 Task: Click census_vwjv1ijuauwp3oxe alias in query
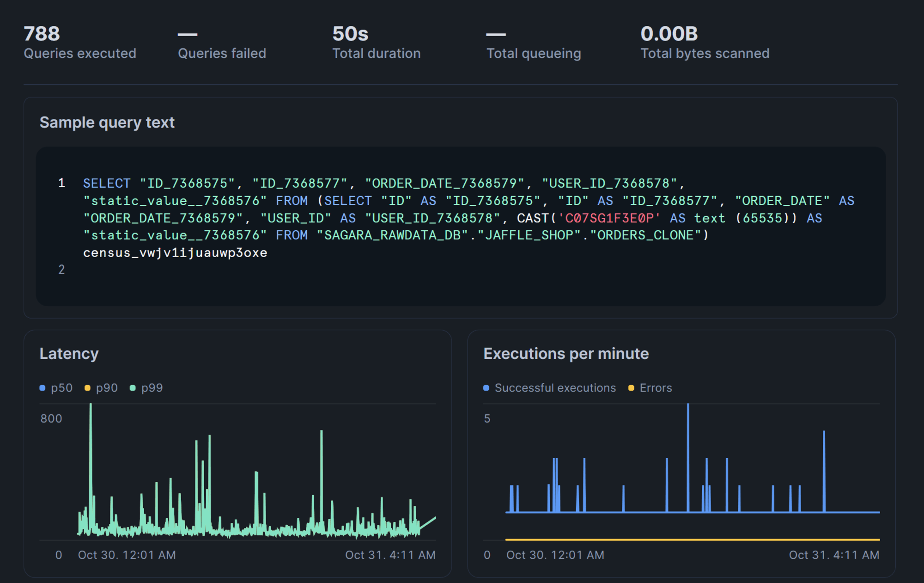point(175,253)
